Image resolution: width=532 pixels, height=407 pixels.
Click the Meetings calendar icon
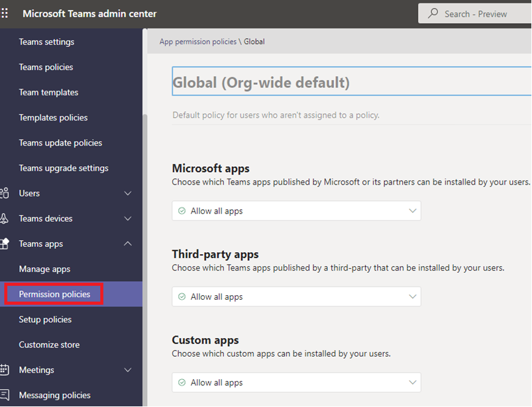(5, 370)
